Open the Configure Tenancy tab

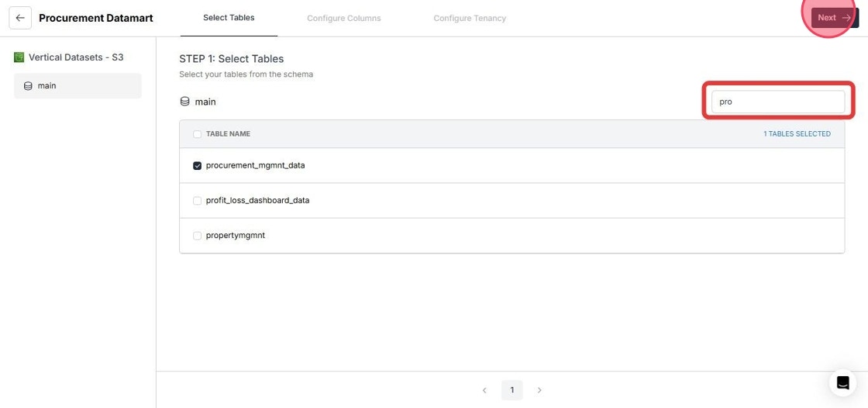pos(470,19)
